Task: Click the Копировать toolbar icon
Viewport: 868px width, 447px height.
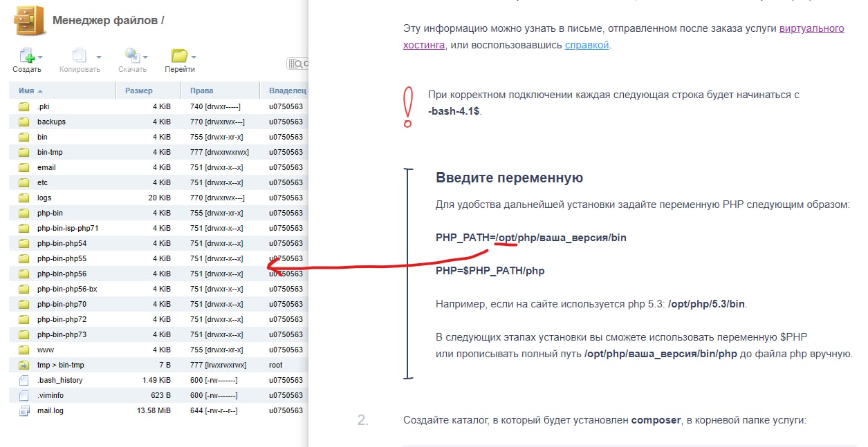Action: (78, 57)
